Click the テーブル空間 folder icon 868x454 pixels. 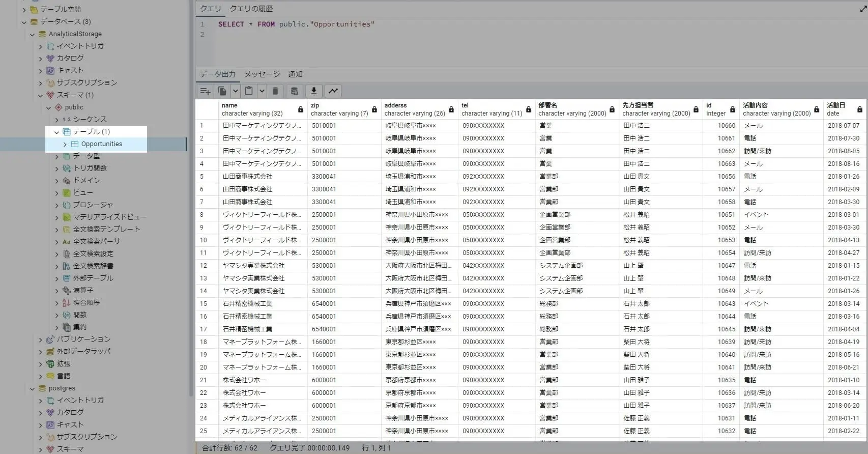point(34,9)
